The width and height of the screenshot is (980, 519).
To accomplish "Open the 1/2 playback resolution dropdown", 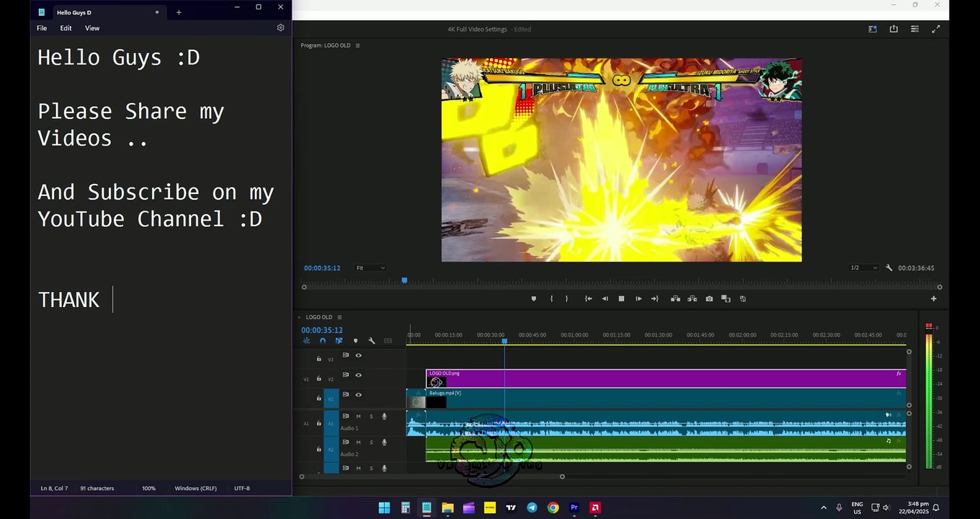I will tap(864, 267).
